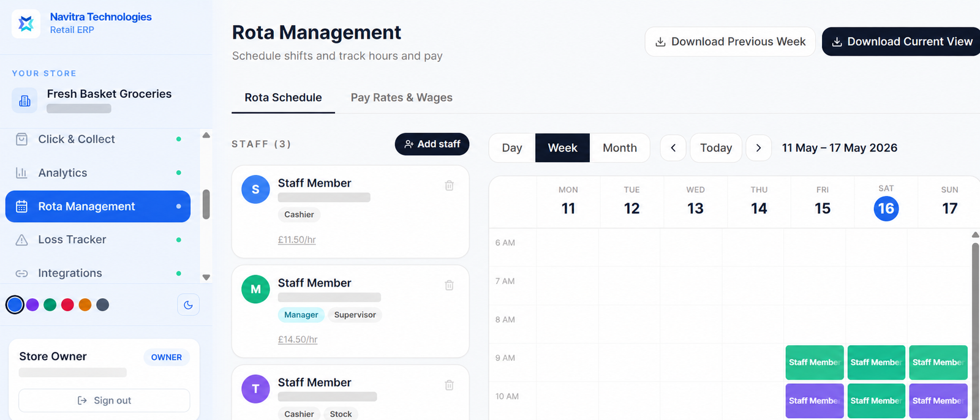Delete the Manager staff member card

(x=449, y=285)
